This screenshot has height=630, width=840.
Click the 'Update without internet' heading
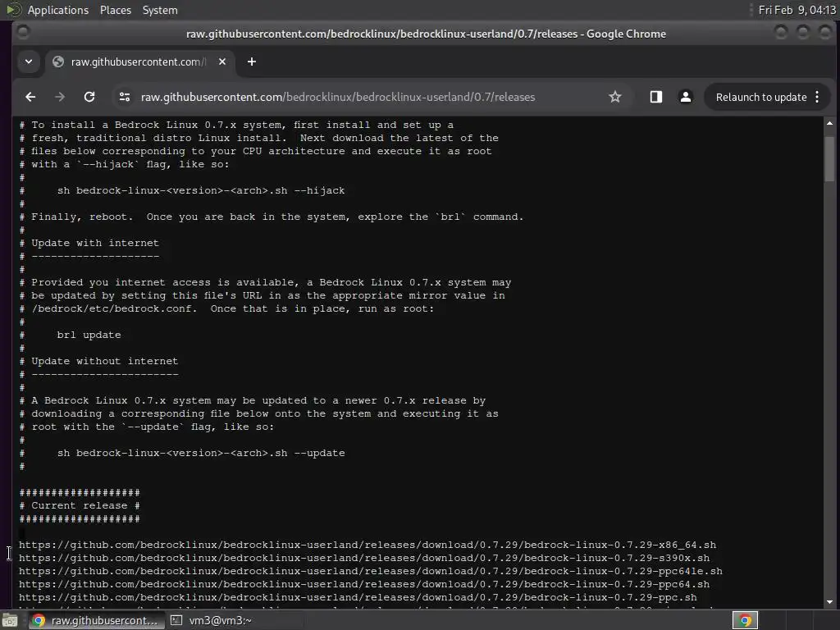point(104,361)
